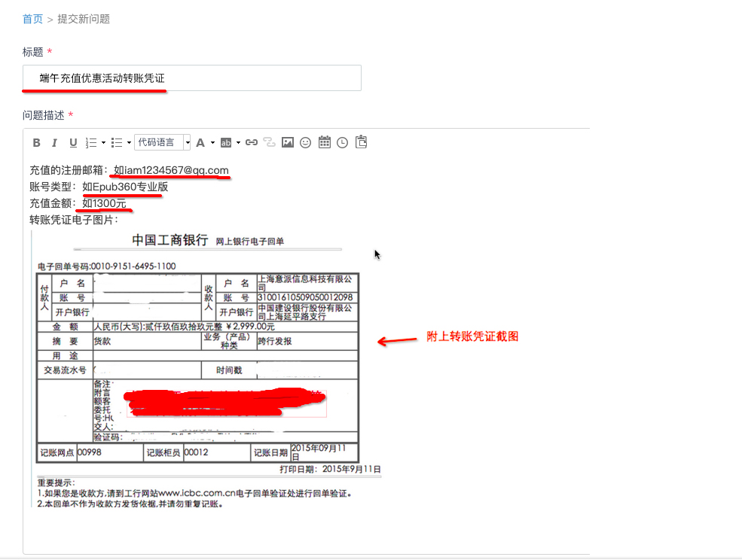
Task: Open the calendar insert icon
Action: pyautogui.click(x=324, y=142)
